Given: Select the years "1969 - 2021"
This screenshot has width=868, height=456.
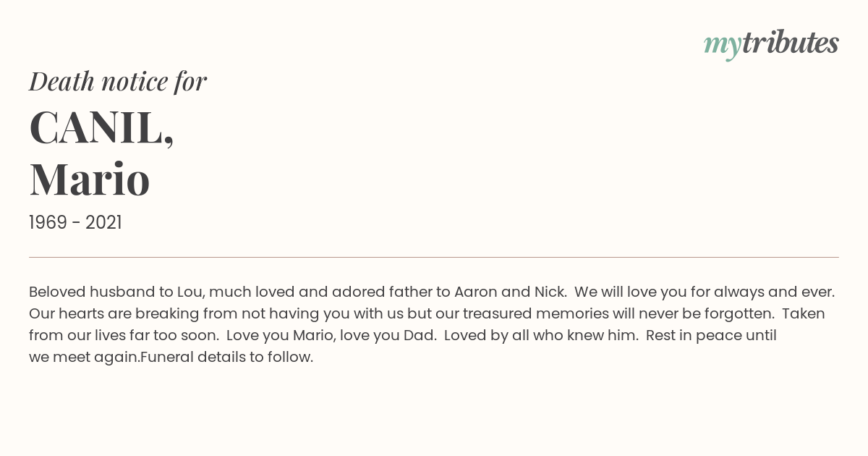Looking at the screenshot, I should pyautogui.click(x=75, y=222).
